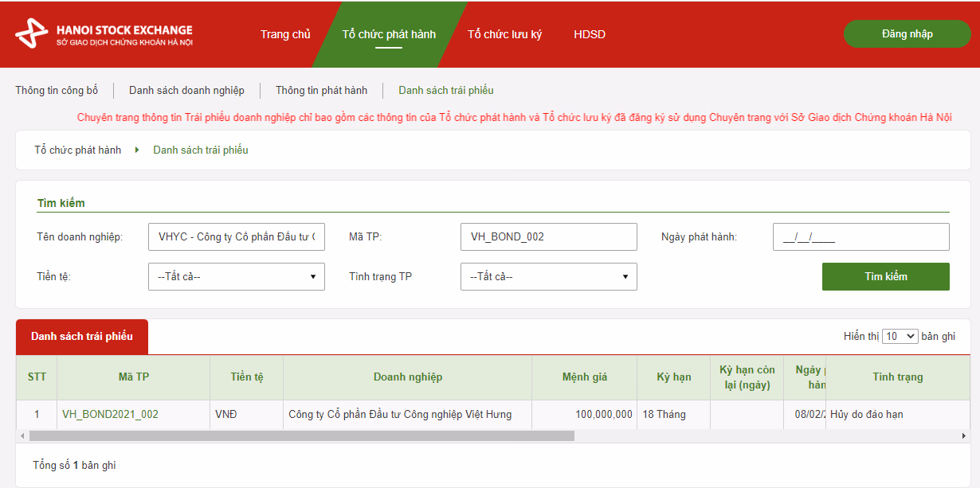Screen dimensions: 980x488
Task: Open the Tiền tệ dropdown
Action: 236,276
